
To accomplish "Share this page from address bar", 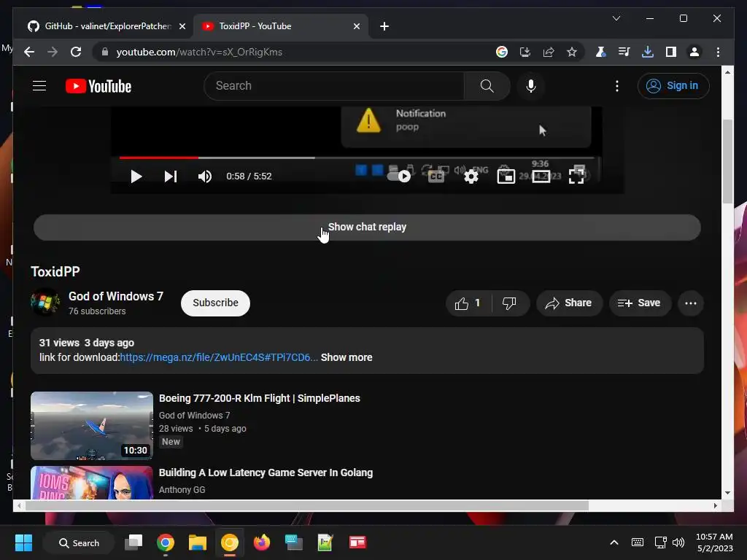I will (x=549, y=52).
